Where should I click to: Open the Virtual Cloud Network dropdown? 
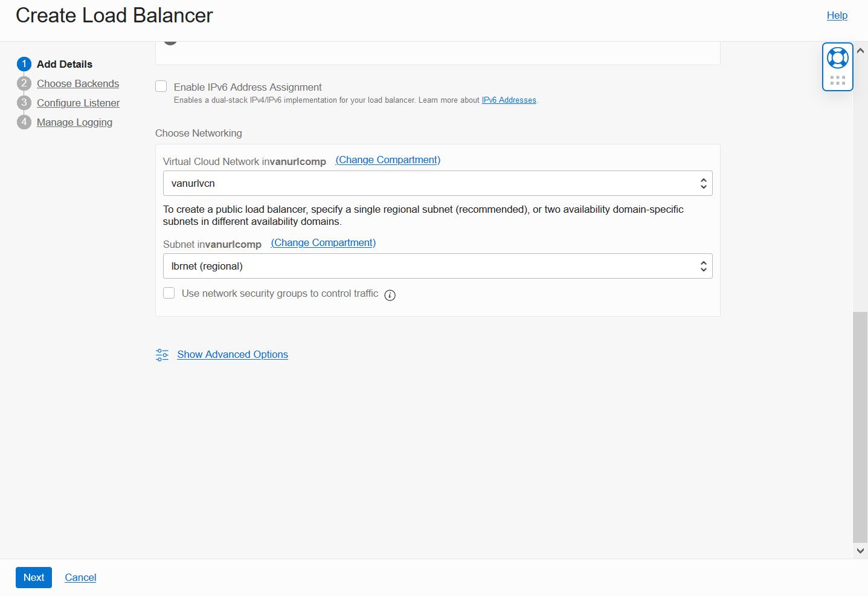pos(437,183)
